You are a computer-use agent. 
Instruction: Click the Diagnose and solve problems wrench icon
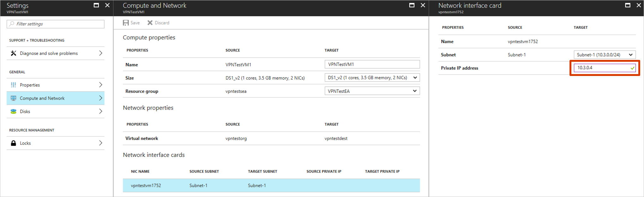pos(13,53)
